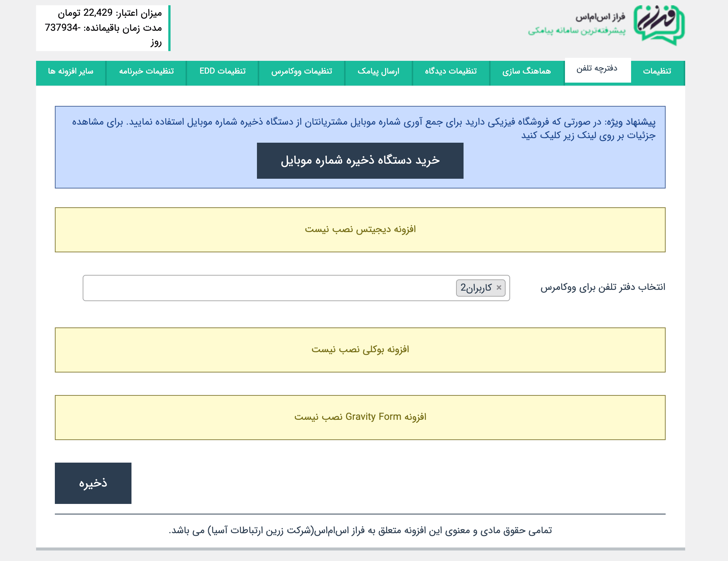This screenshot has width=728, height=561.
Task: Click the فراز اس‌ام‌اس title text
Action: pyautogui.click(x=600, y=17)
